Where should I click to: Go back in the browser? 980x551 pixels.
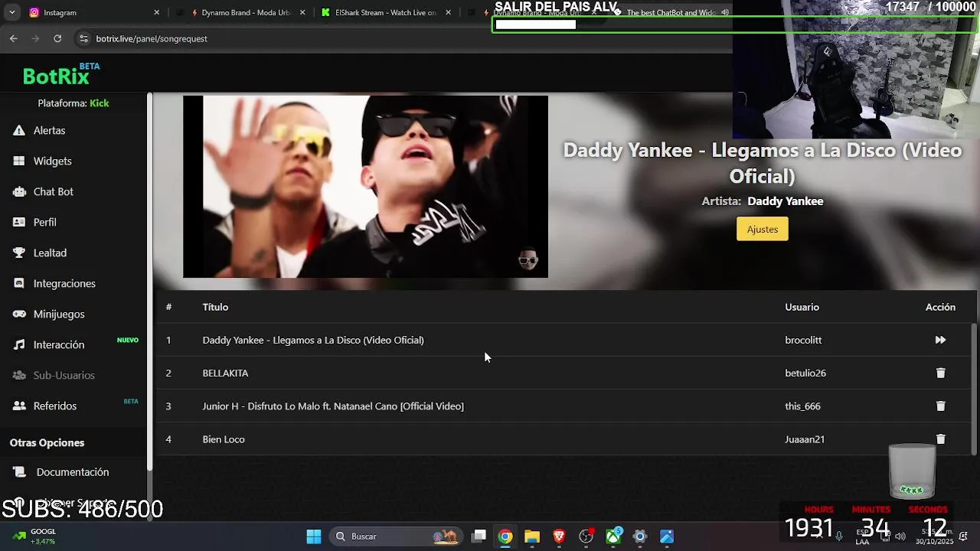point(14,38)
